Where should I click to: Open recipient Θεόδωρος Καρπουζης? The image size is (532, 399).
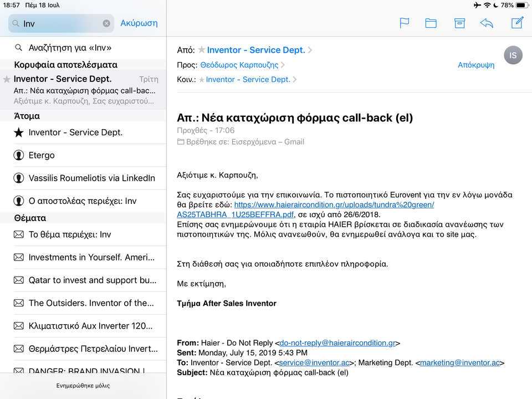(239, 65)
